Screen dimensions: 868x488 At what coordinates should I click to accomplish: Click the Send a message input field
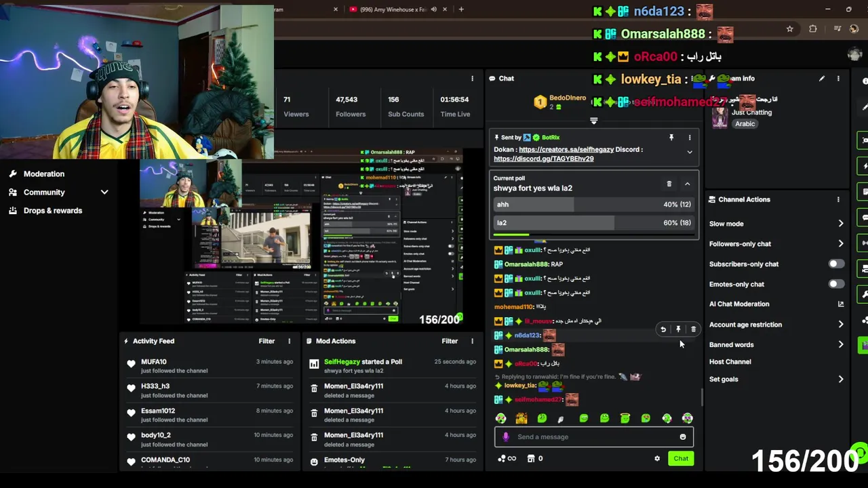coord(593,437)
